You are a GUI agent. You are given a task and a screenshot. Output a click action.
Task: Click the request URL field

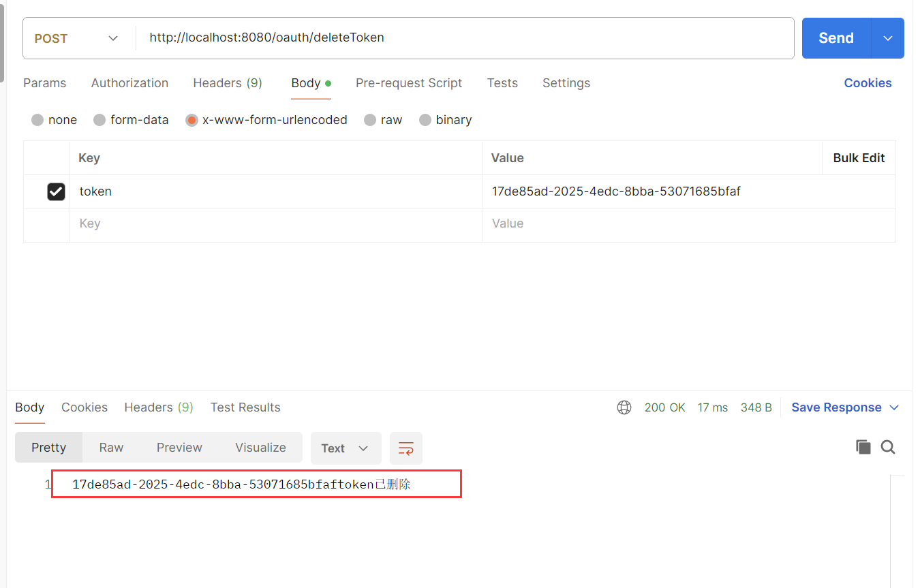pyautogui.click(x=465, y=38)
